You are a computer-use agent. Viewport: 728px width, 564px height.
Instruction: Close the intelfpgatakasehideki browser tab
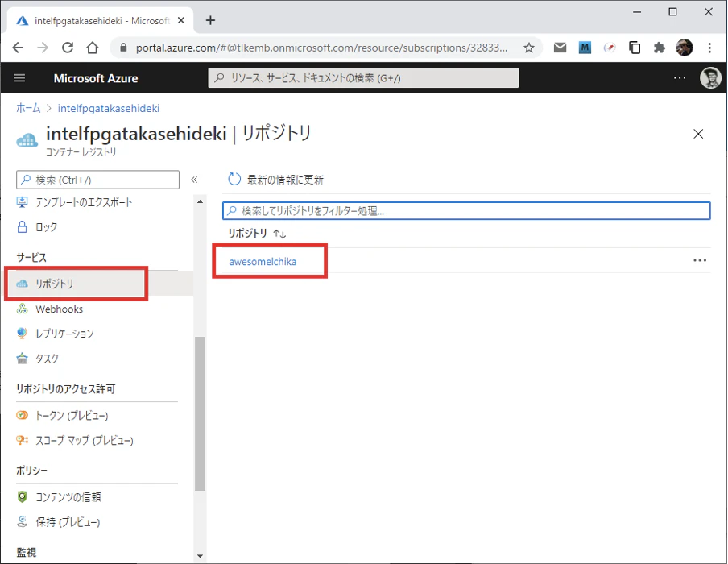click(181, 20)
